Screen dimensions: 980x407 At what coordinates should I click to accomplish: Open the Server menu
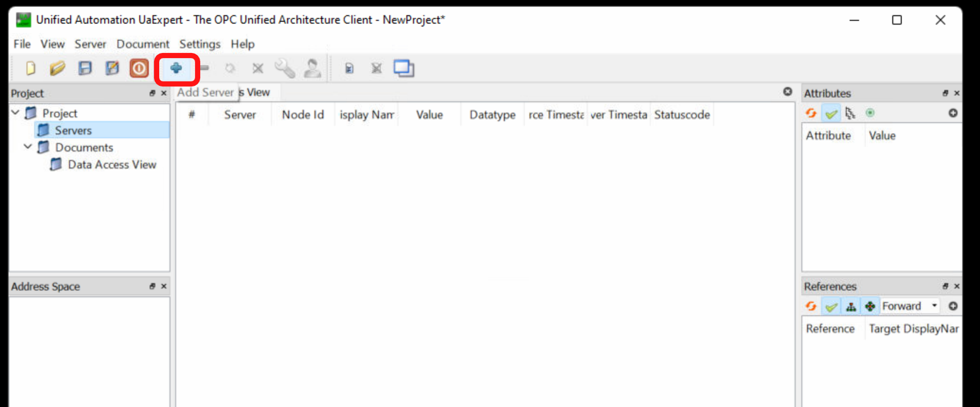click(x=90, y=44)
